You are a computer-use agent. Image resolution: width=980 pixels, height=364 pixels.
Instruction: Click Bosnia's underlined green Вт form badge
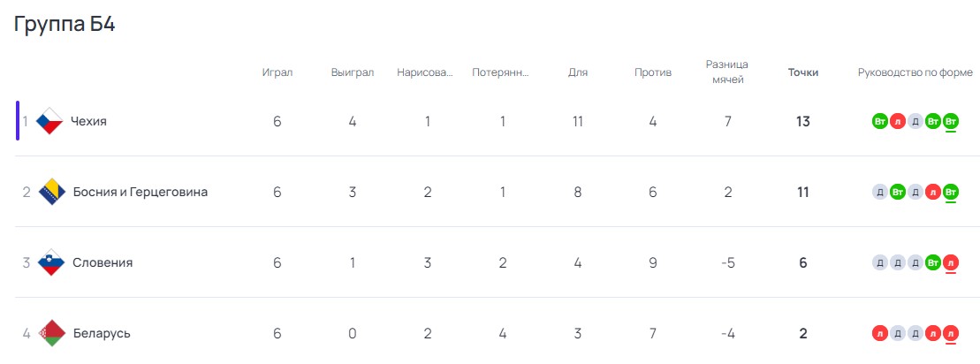pos(951,193)
